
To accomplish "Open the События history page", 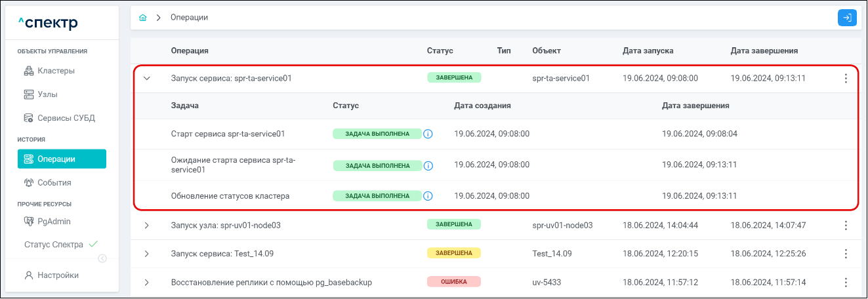I will [x=54, y=182].
